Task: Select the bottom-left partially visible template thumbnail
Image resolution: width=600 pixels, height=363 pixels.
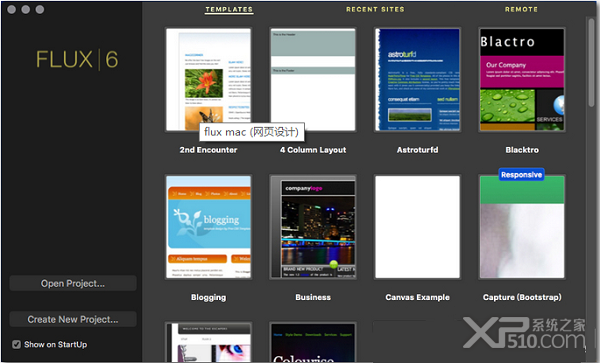Action: point(209,342)
